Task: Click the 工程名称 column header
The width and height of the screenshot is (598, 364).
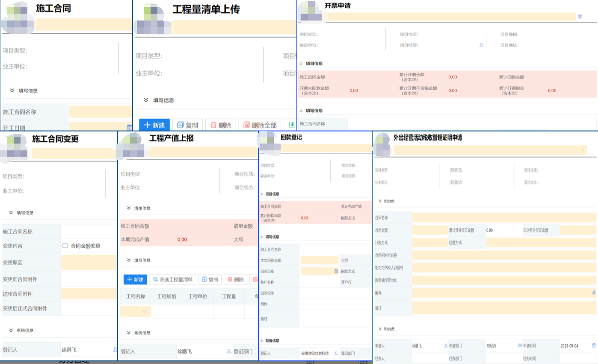Action: (136, 296)
